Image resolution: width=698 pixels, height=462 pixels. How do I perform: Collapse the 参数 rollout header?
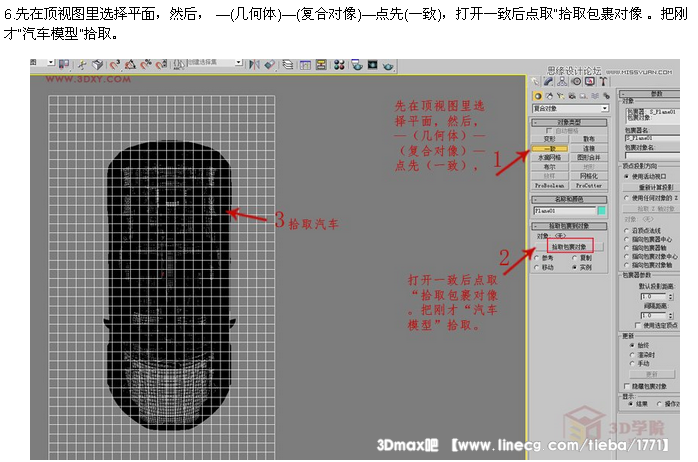[x=650, y=94]
